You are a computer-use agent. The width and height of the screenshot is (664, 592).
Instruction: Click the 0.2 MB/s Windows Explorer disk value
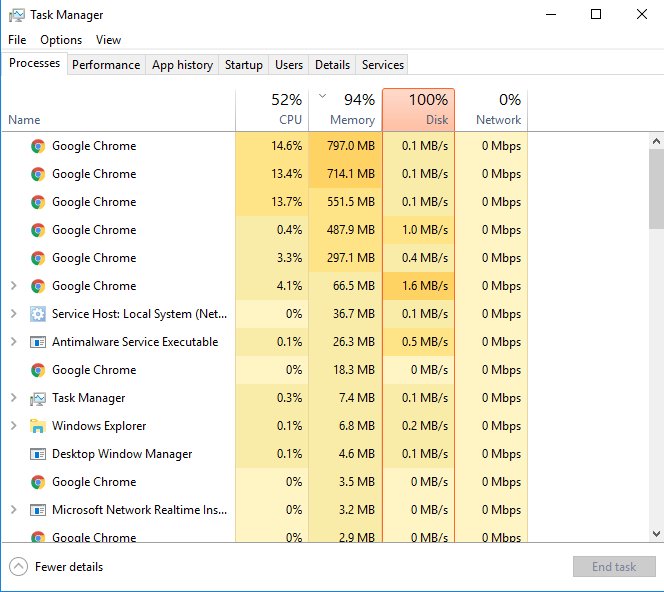click(425, 426)
